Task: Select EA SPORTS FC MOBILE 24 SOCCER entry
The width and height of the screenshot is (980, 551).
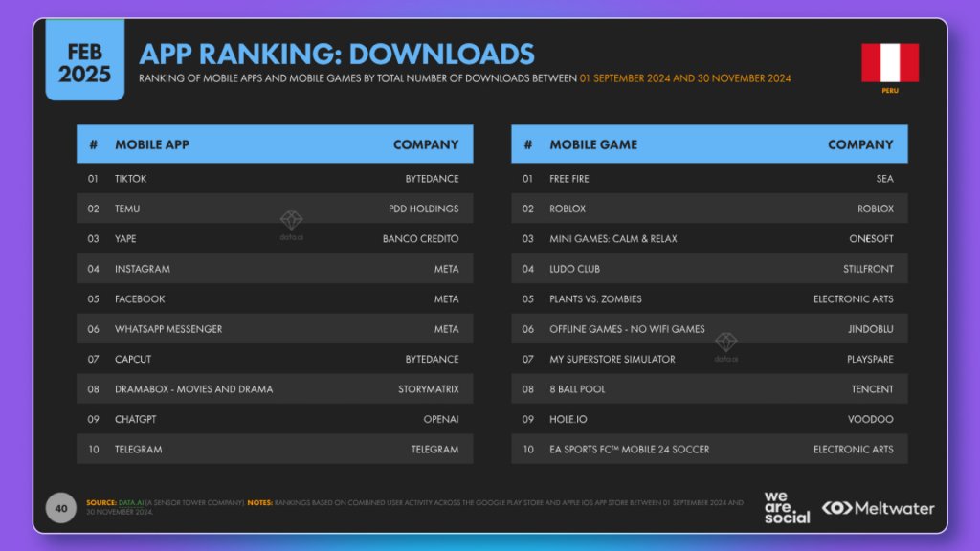Action: click(630, 449)
